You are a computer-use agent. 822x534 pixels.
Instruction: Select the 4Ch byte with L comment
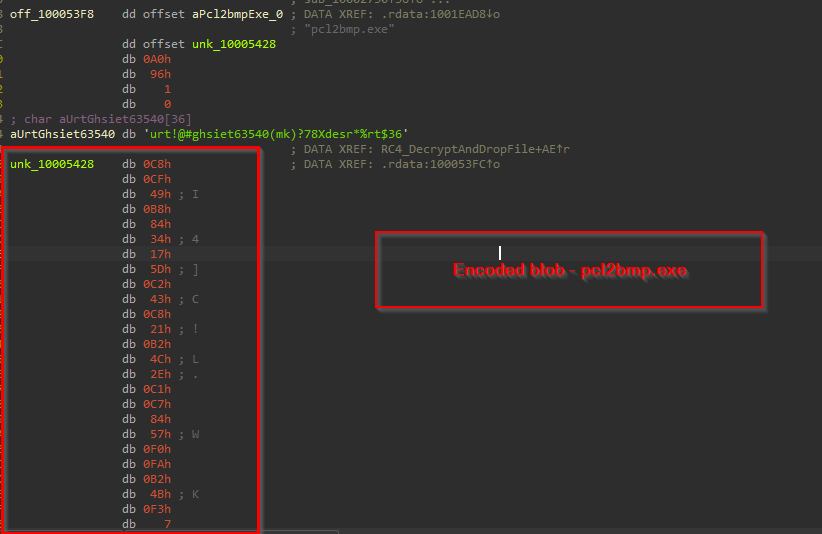tap(160, 359)
